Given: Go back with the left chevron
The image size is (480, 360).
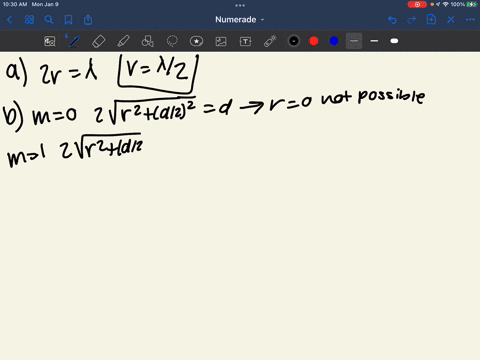Looking at the screenshot, I should 10,20.
